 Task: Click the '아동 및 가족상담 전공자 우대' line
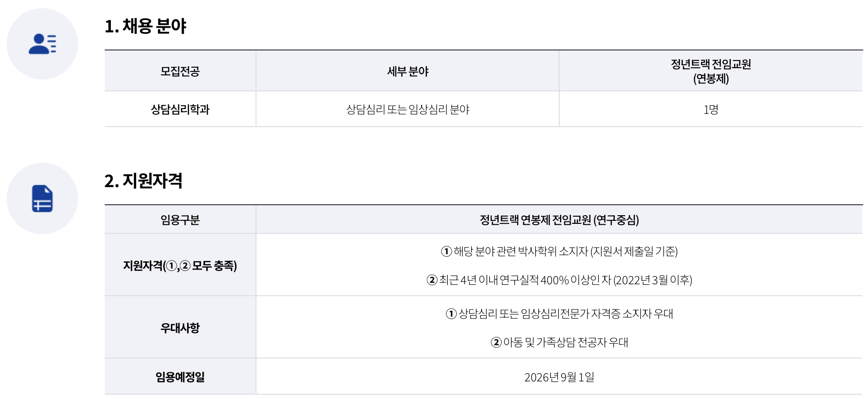pyautogui.click(x=559, y=342)
